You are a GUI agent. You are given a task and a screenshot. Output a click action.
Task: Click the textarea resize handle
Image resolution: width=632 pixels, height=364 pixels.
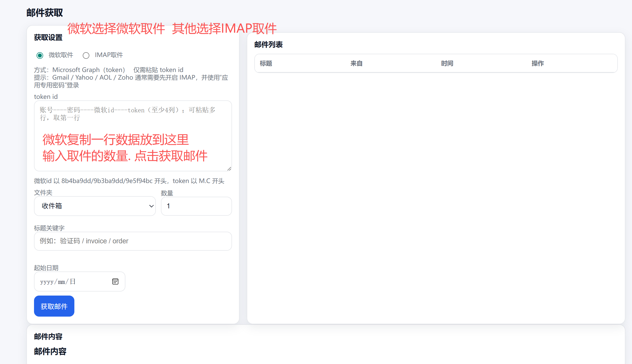coord(229,169)
